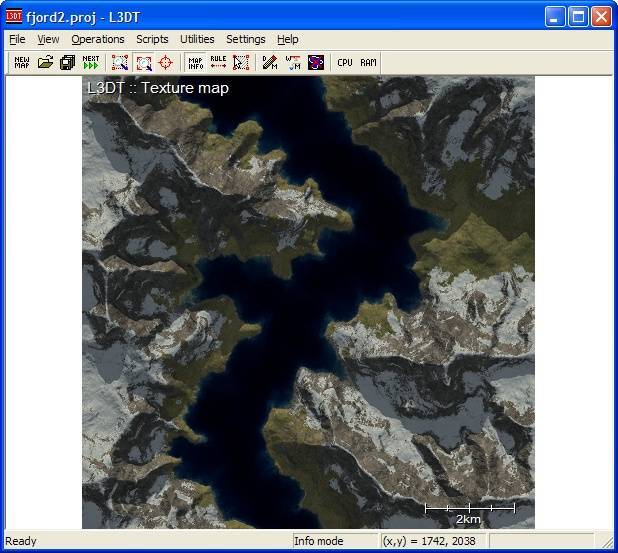The image size is (618, 553).
Task: Click the design map pencil icon
Action: click(x=270, y=62)
